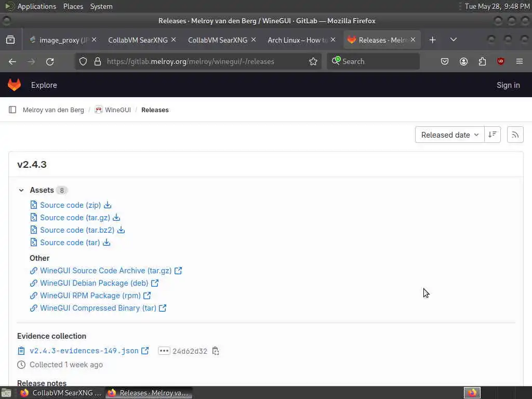Download Source code (tar.gz) arrow icon
This screenshot has height=399, width=532.
click(x=116, y=218)
